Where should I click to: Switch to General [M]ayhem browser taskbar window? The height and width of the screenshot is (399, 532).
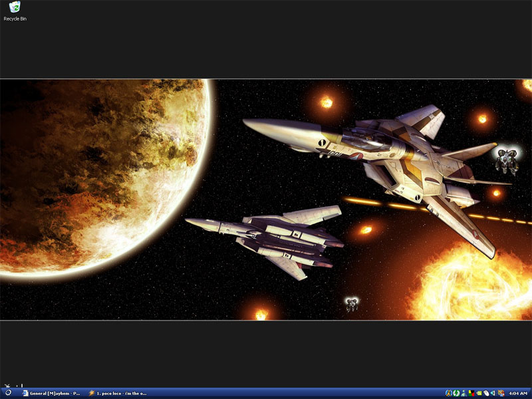[52, 393]
